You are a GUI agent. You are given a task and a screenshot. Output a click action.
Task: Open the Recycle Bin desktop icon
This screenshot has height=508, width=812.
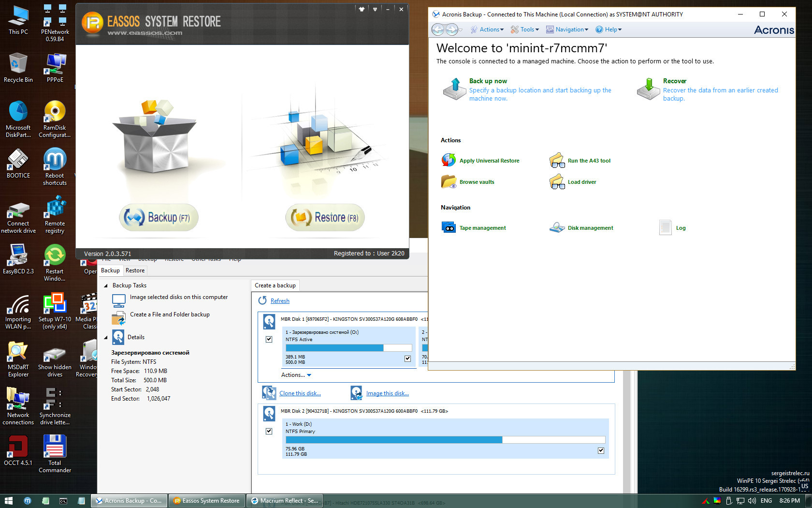pyautogui.click(x=18, y=68)
